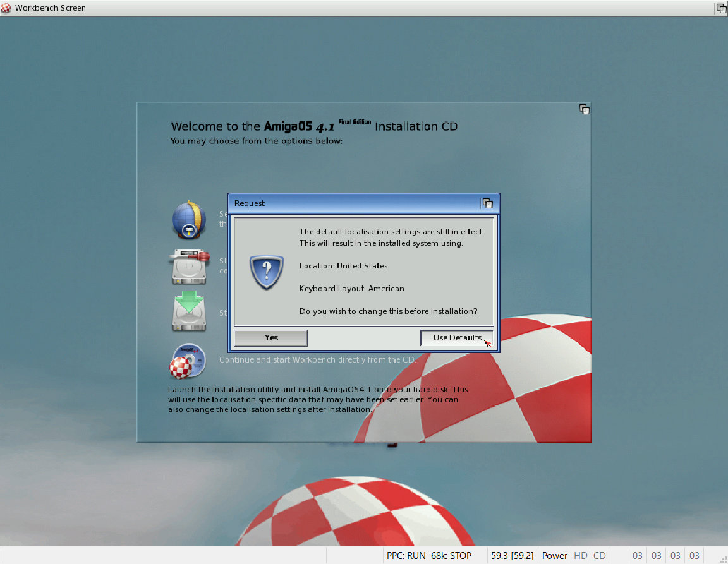Viewport: 728px width, 564px height.
Task: Click the Yes button in the Request dialog
Action: 270,338
